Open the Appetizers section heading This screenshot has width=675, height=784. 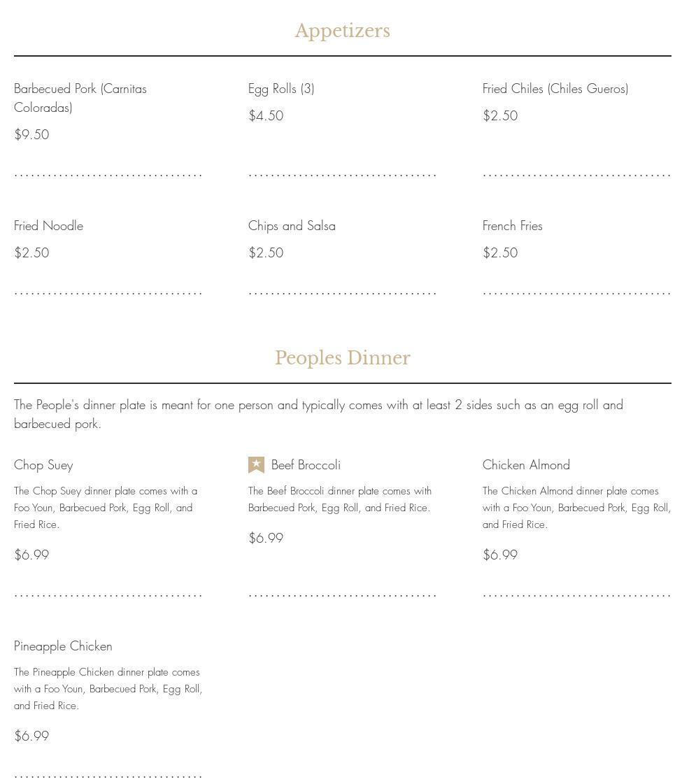[342, 31]
